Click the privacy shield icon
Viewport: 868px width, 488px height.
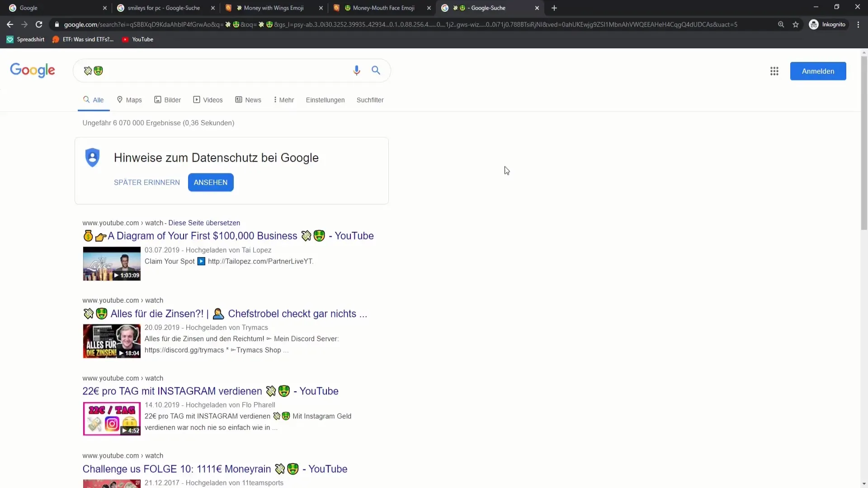92,158
